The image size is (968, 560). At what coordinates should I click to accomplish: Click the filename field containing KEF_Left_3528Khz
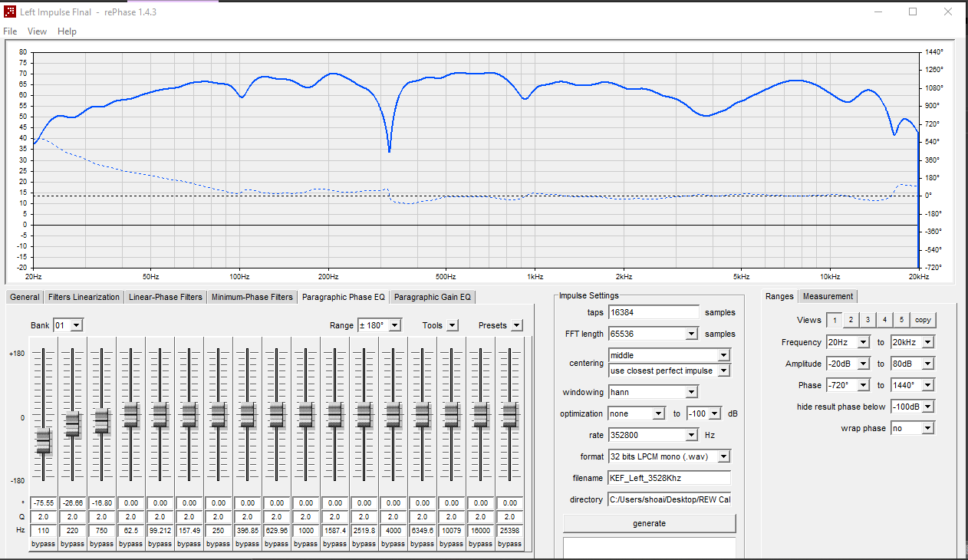pyautogui.click(x=669, y=478)
